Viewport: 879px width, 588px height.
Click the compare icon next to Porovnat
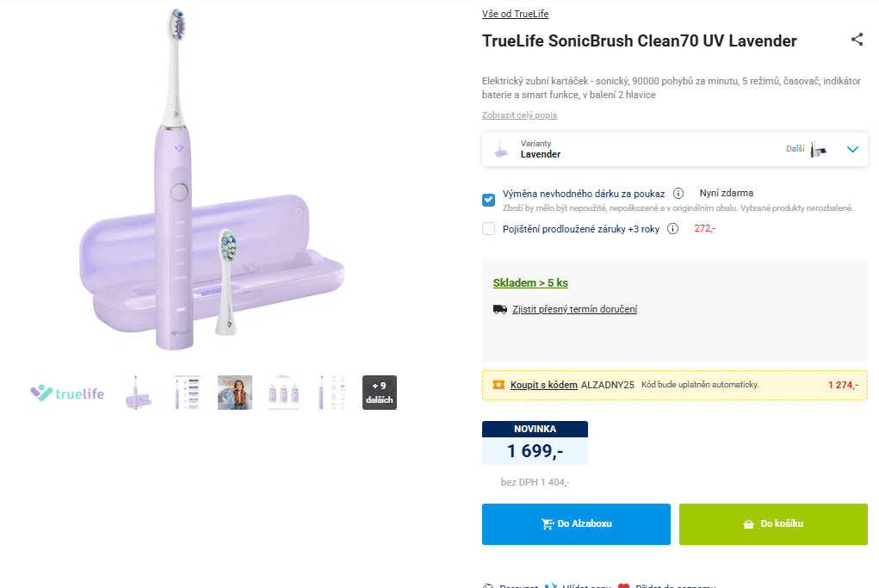coord(488,585)
